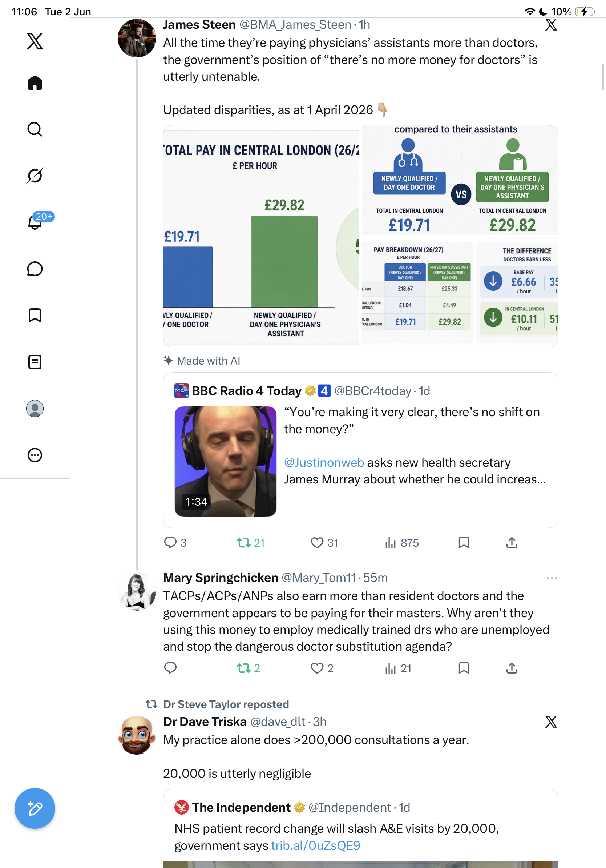
Task: Tap the compose new post button
Action: click(35, 808)
